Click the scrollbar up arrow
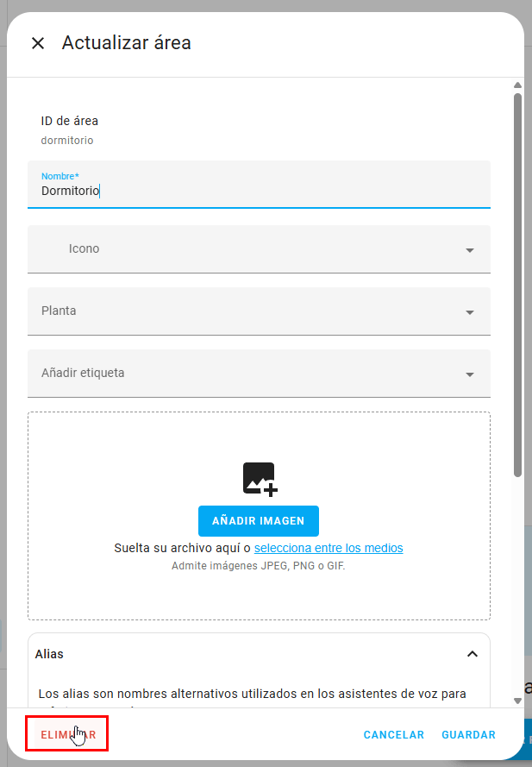Image resolution: width=532 pixels, height=767 pixels. (517, 85)
